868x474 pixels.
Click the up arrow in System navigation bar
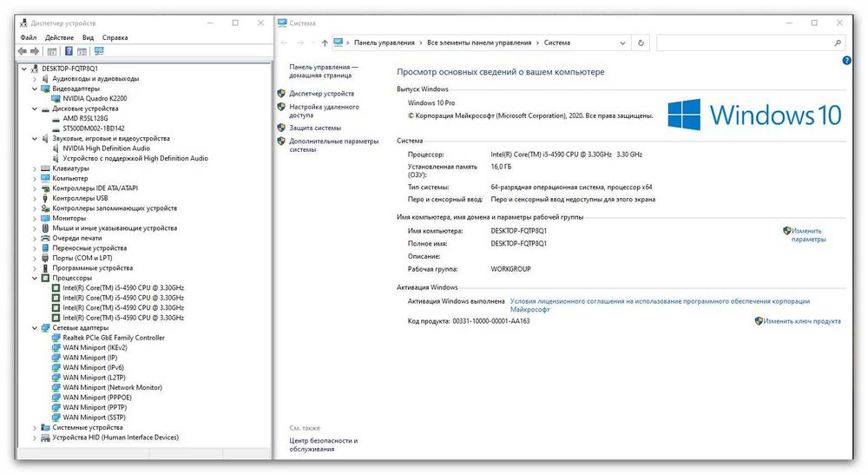click(x=325, y=43)
